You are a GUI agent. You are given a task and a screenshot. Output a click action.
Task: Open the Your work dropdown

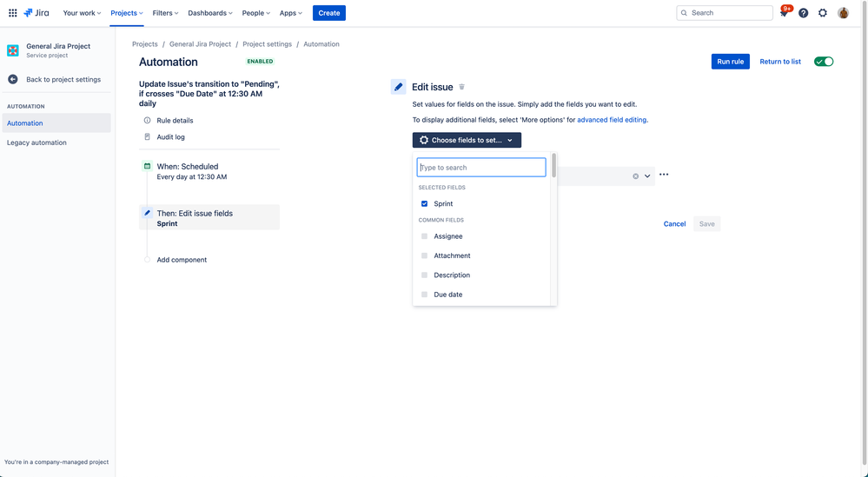pyautogui.click(x=82, y=13)
